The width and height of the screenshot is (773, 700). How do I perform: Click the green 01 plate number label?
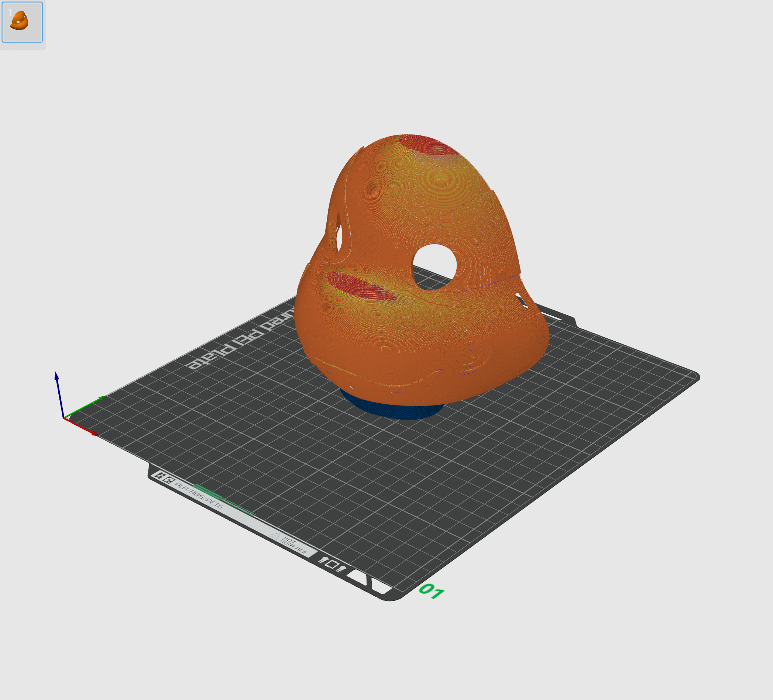(432, 591)
